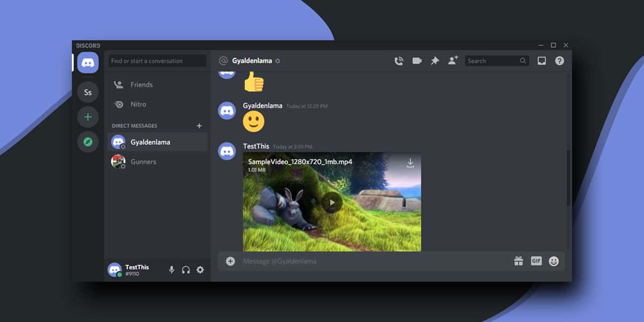Open the GIF picker
This screenshot has height=322, width=644.
(536, 261)
